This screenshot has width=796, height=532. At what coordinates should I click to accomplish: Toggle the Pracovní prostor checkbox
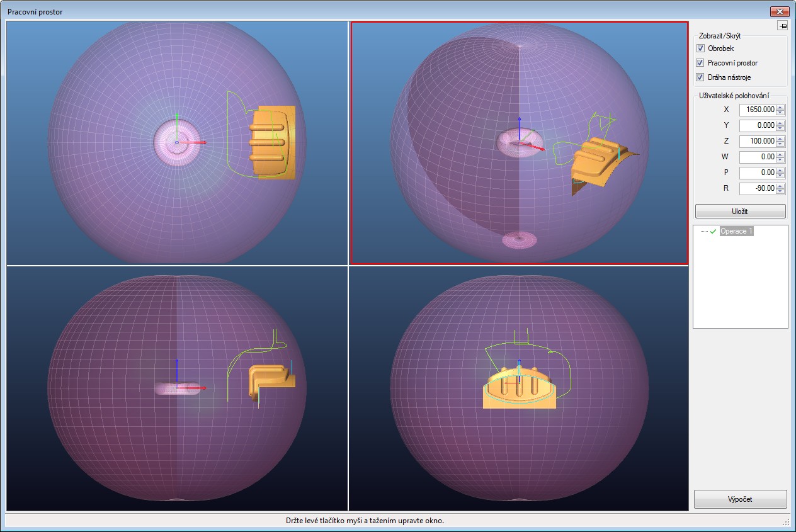tap(700, 63)
